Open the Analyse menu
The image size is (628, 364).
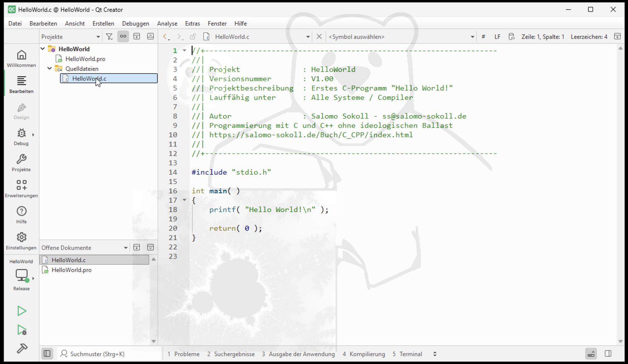167,24
